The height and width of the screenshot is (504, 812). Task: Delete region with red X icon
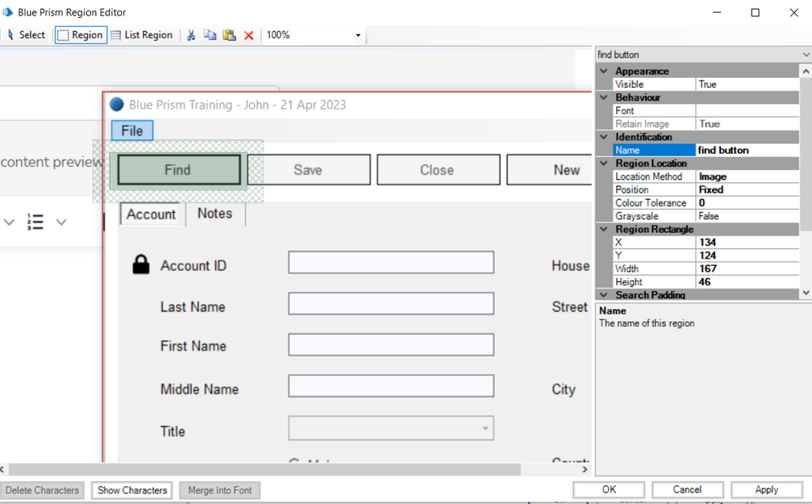point(249,36)
